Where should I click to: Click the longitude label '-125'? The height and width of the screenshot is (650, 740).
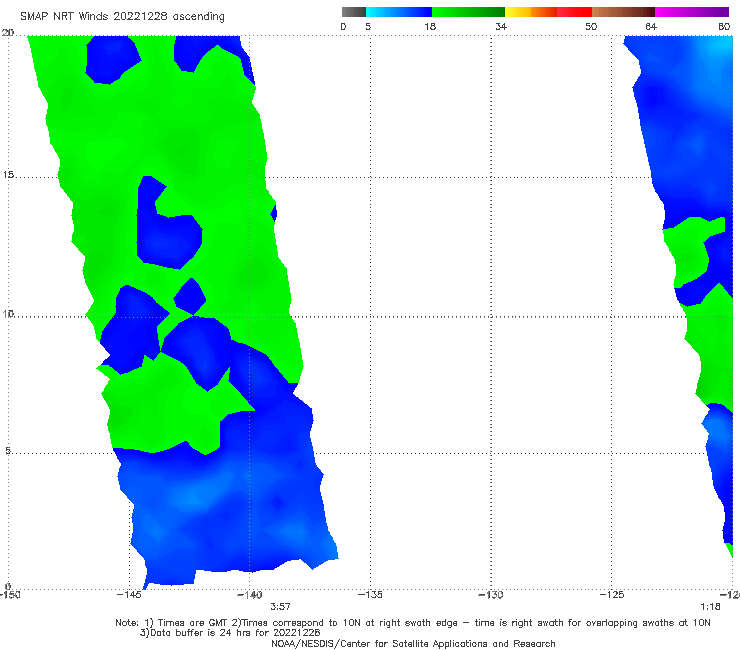pyautogui.click(x=612, y=595)
